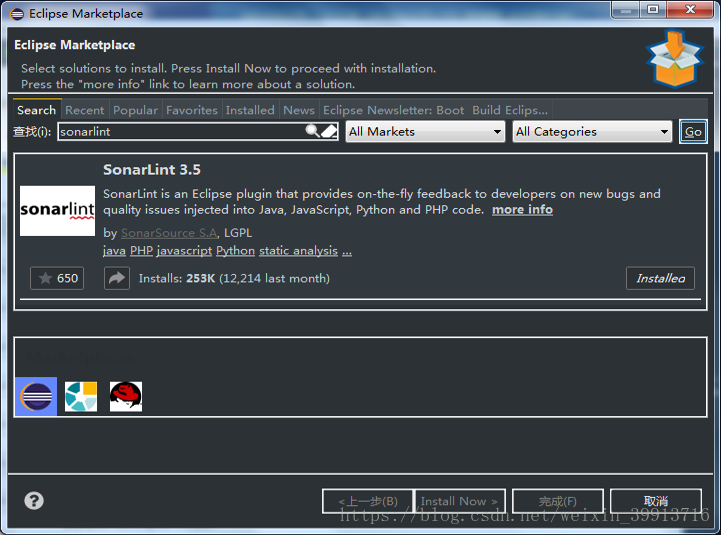This screenshot has height=535, width=721.
Task: Click the sonarlint logo thumbnail
Action: click(x=57, y=211)
